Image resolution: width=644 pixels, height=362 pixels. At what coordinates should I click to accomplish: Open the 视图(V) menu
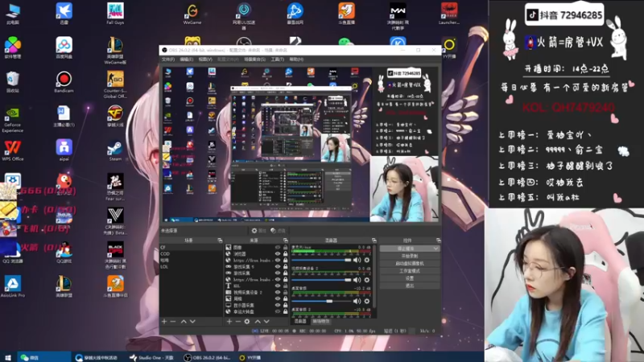(205, 60)
